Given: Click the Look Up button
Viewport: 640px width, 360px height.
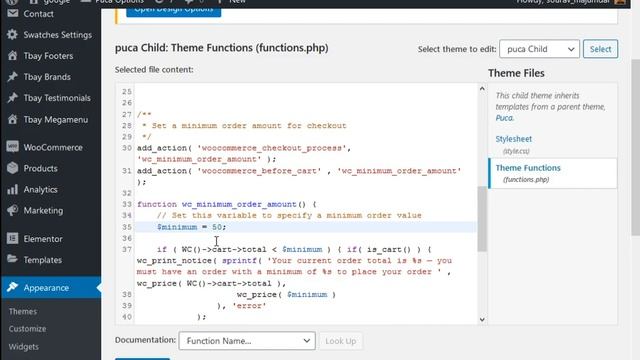Looking at the screenshot, I should [x=340, y=340].
